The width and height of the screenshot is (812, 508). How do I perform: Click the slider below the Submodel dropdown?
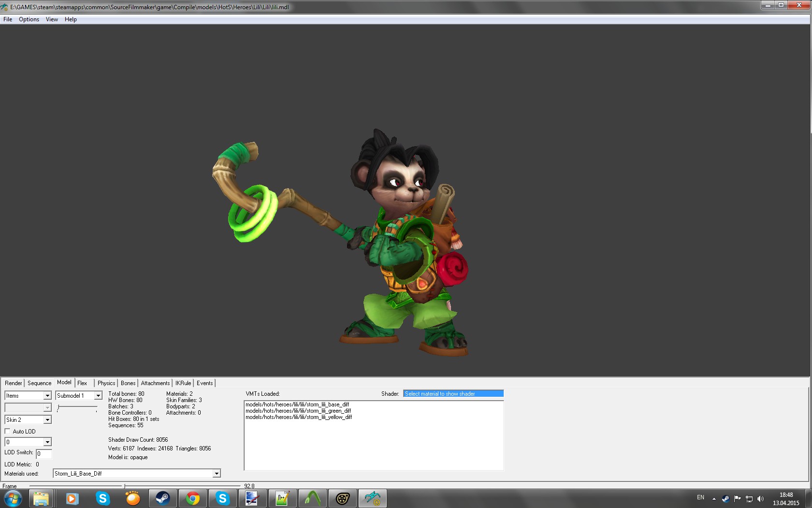[77, 408]
